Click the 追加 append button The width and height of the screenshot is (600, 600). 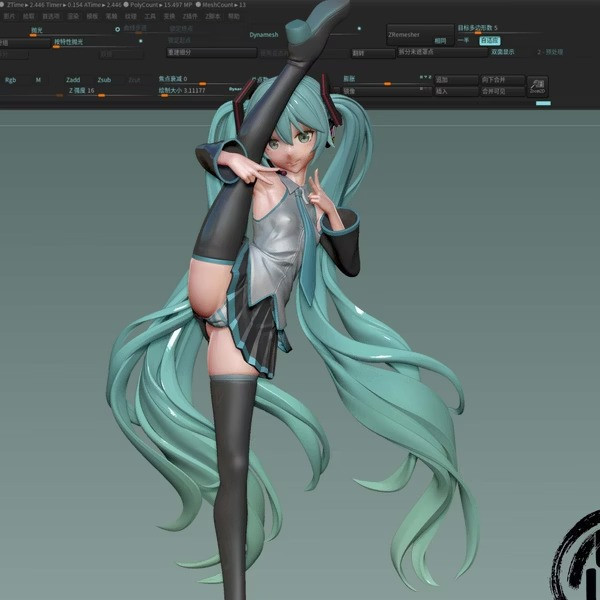(x=456, y=80)
